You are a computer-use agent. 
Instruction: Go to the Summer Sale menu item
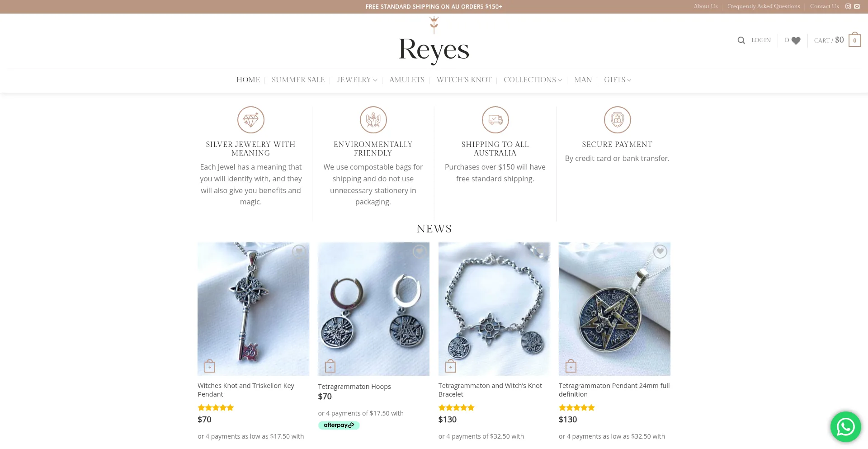pyautogui.click(x=298, y=80)
